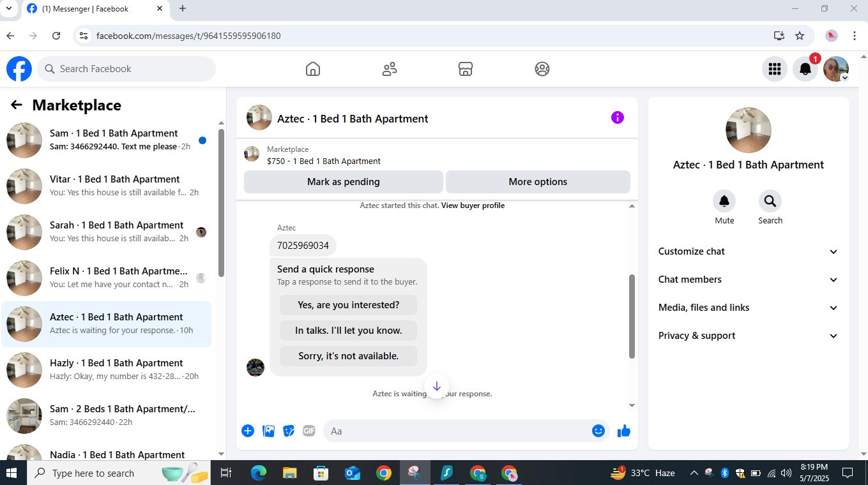
Task: Select Aztec 1 Bed 1 Bath Apartment chat
Action: tap(106, 324)
